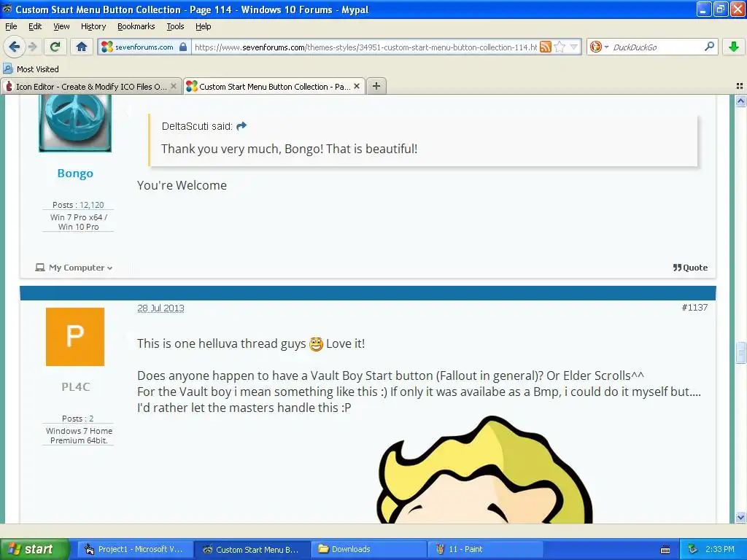Viewport: 747px width, 560px height.
Task: Open the PL4C username link
Action: pyautogui.click(x=75, y=386)
